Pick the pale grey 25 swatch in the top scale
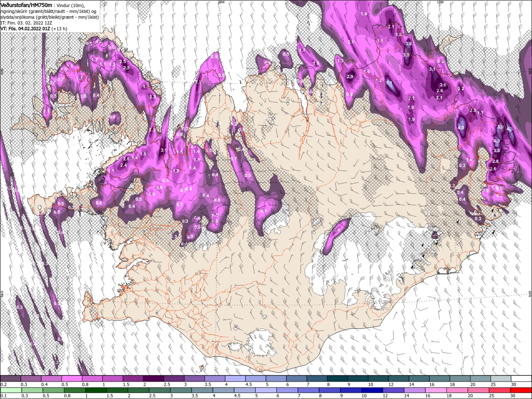This screenshot has height=399, width=532. click(500, 379)
